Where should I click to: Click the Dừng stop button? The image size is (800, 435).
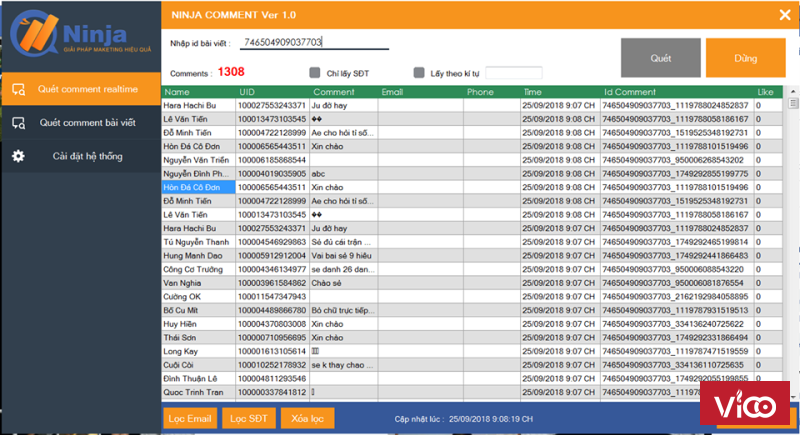pyautogui.click(x=745, y=58)
